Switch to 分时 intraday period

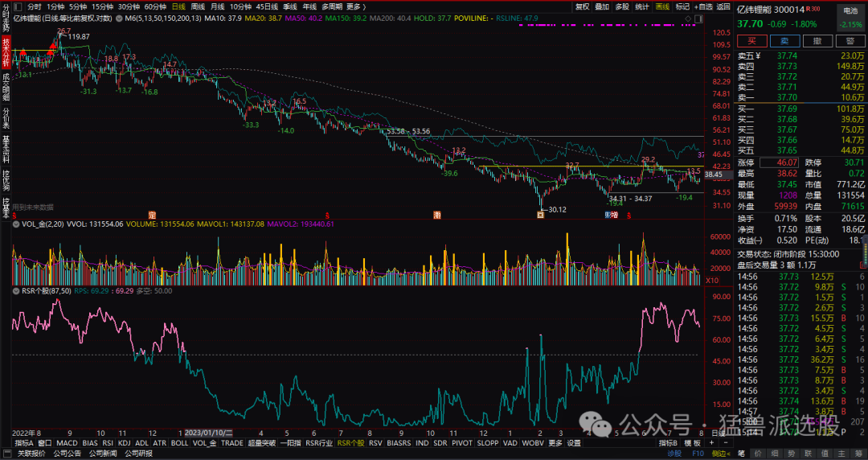pos(35,6)
